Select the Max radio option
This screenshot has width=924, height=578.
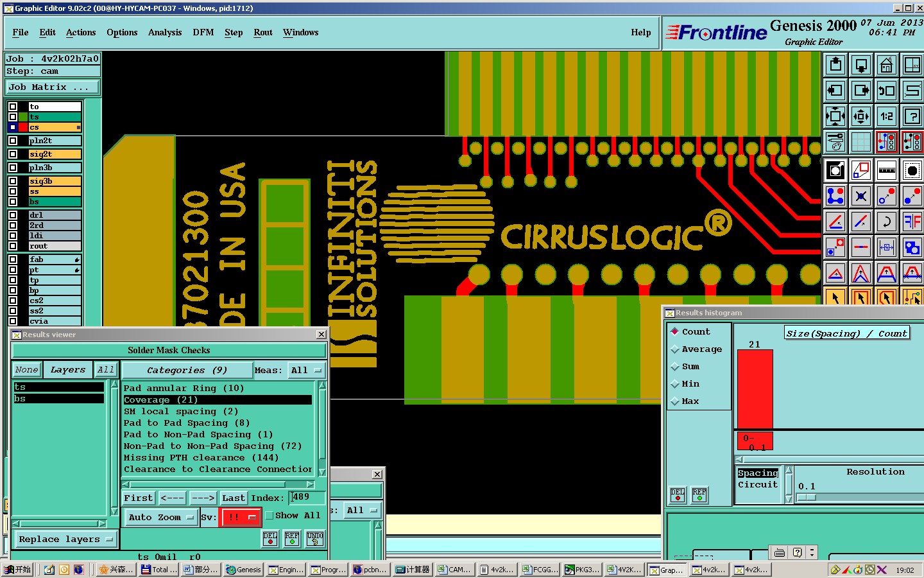[x=674, y=401]
